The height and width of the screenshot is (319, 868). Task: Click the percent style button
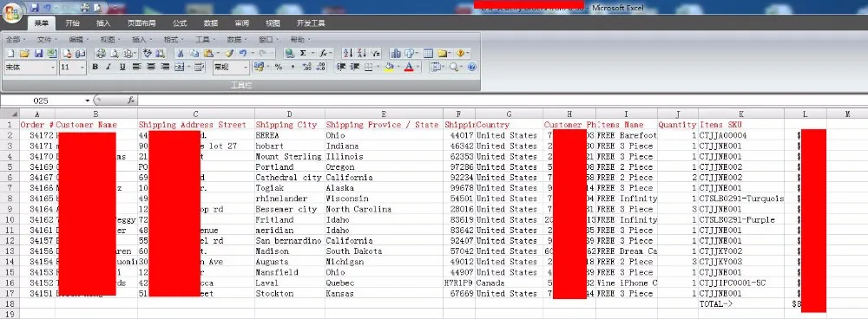coord(279,67)
